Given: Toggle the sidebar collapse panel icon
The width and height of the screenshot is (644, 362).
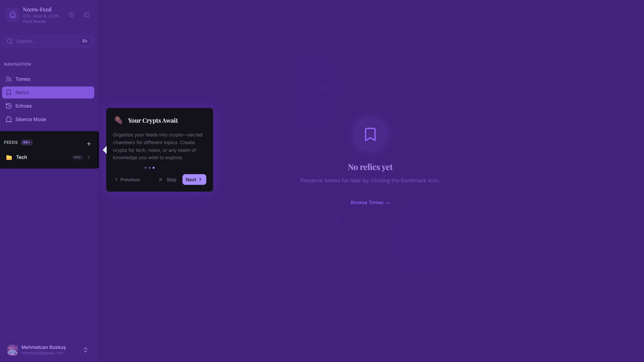Looking at the screenshot, I should (87, 15).
